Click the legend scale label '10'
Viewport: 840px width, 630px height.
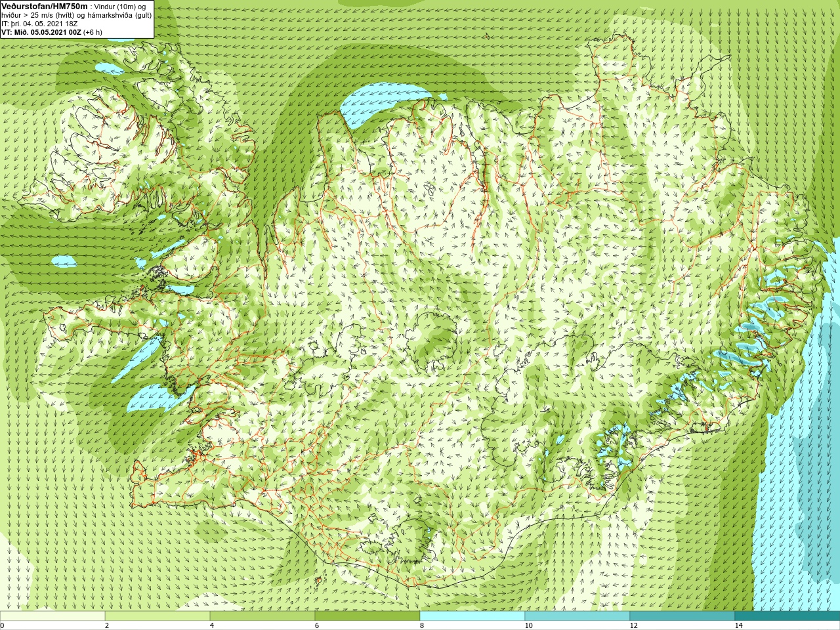528,625
